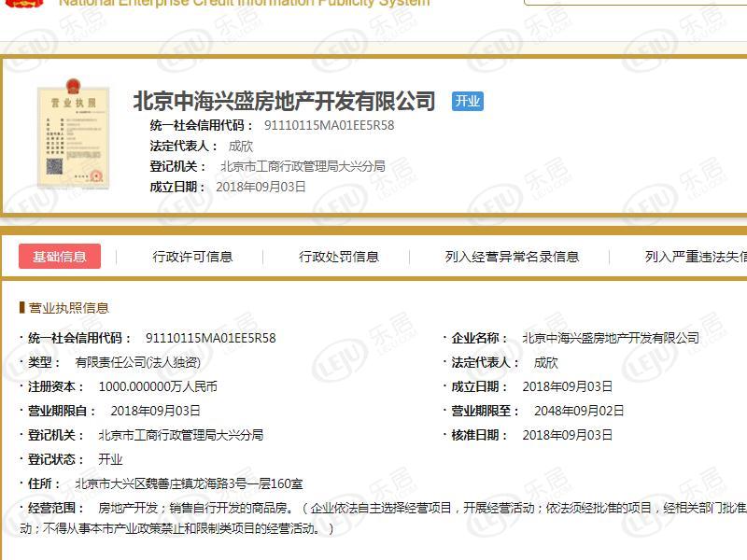Click company type 有限责任公司(法人独资)

[x=137, y=362]
